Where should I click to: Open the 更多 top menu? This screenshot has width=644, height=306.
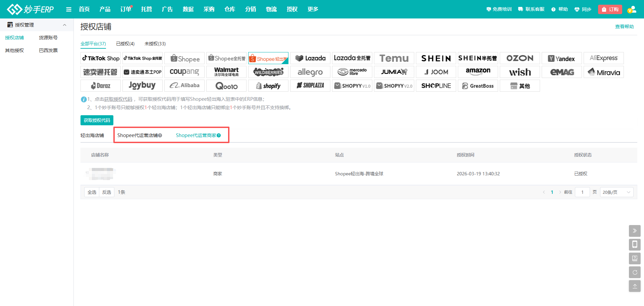coord(313,9)
